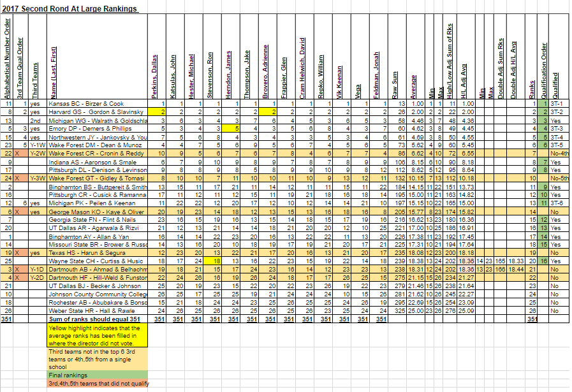This screenshot has width=572, height=392.
Task: Click the yellow highlight legend note
Action: 97,335
